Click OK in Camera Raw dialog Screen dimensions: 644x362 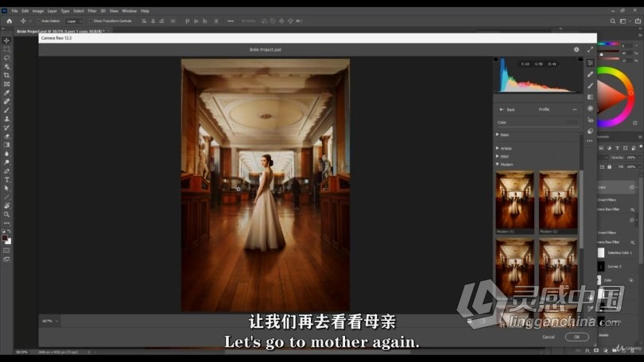[x=576, y=337]
